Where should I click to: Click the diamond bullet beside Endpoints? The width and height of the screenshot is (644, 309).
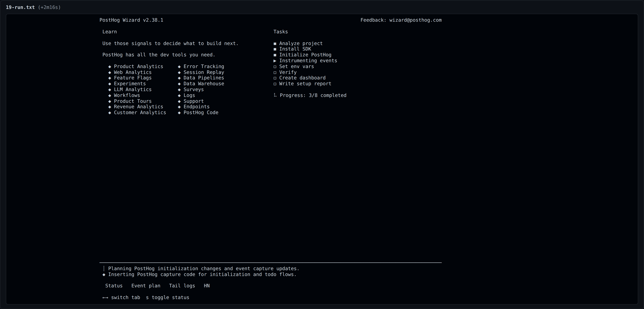(x=179, y=107)
